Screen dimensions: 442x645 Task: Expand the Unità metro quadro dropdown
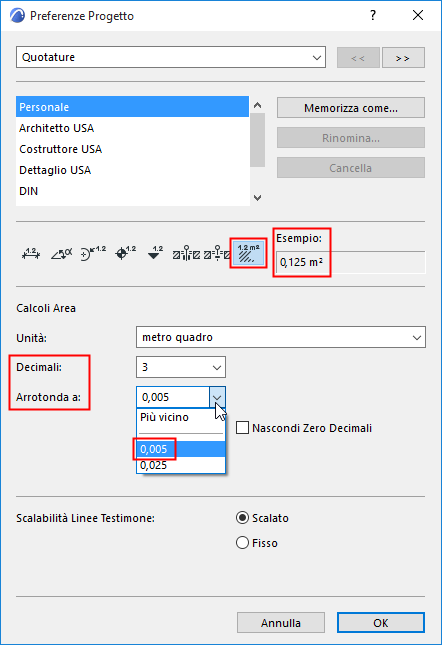tap(281, 337)
